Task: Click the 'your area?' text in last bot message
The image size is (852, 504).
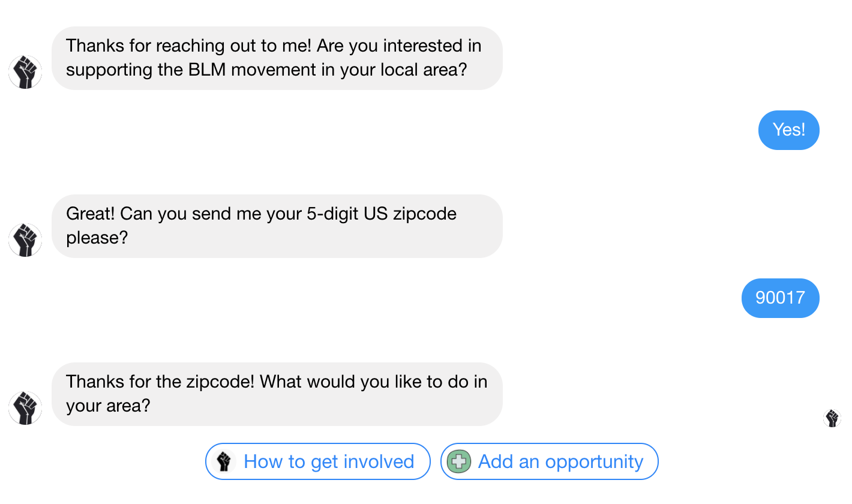Action: coord(108,406)
